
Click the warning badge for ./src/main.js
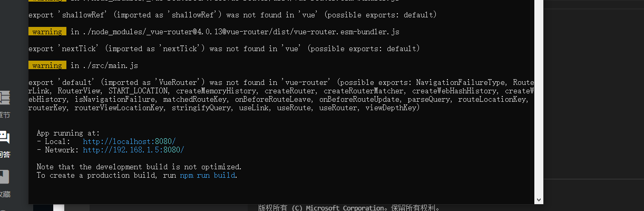[x=47, y=65]
